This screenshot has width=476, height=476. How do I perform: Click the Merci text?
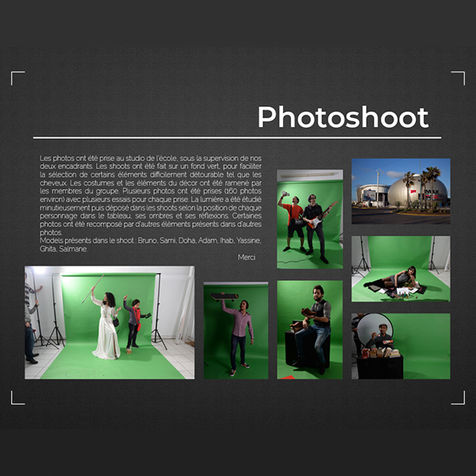248,257
